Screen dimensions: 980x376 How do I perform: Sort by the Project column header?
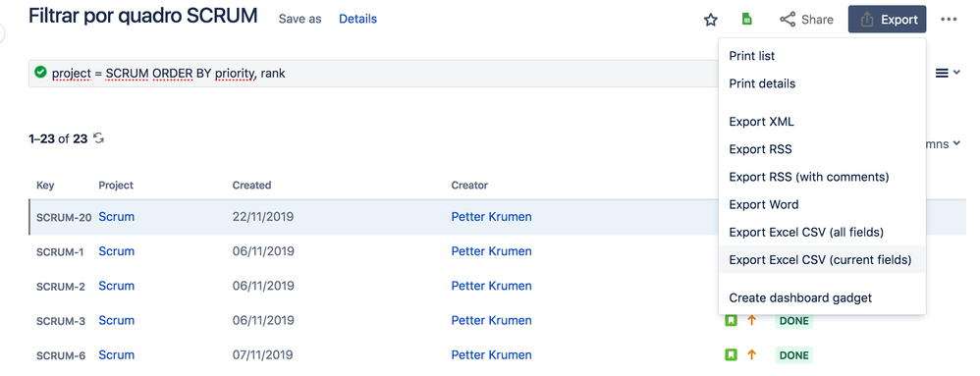pos(116,186)
